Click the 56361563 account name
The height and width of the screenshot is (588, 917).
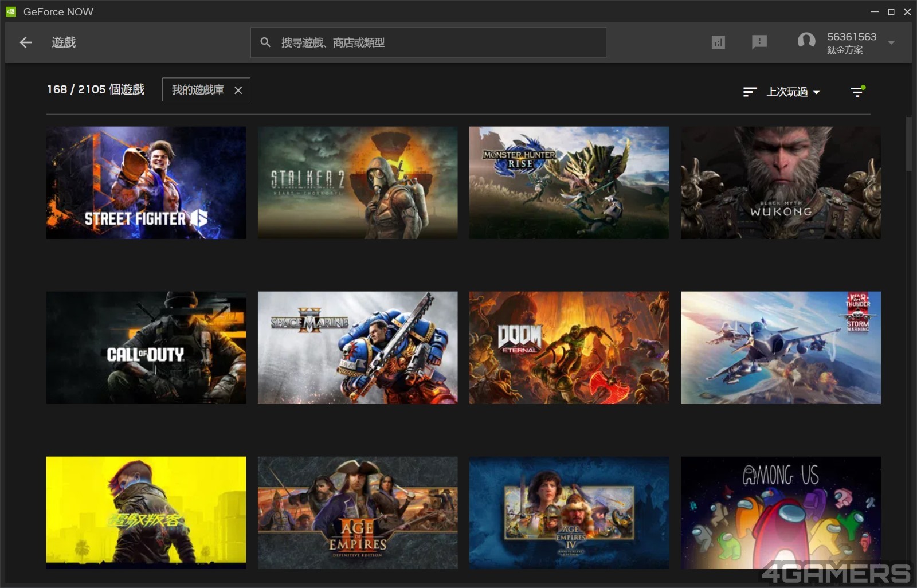pyautogui.click(x=852, y=37)
